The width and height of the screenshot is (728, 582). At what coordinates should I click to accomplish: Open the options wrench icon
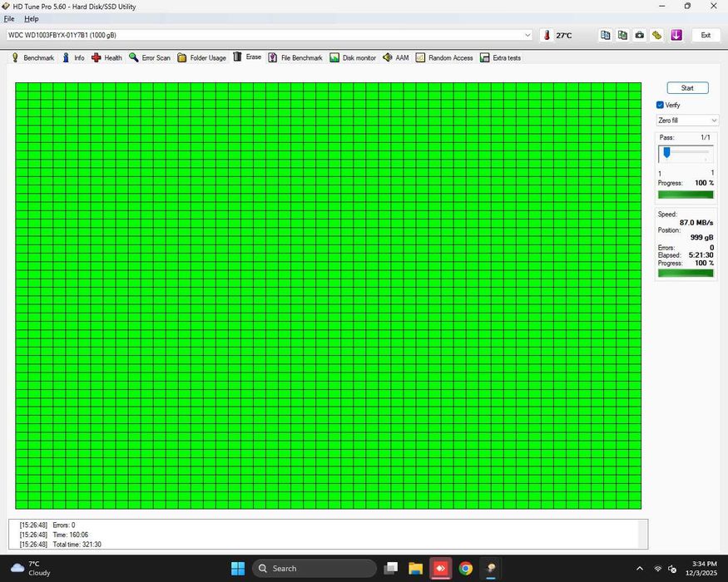[657, 35]
